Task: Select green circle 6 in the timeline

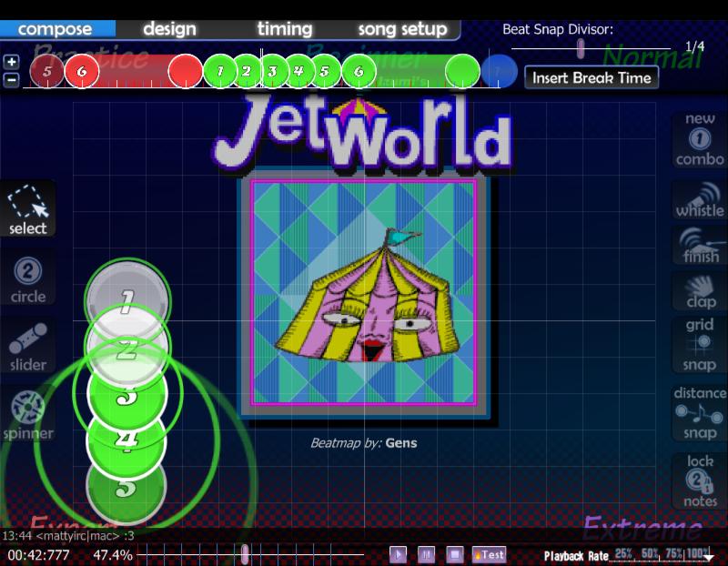Action: (x=359, y=71)
